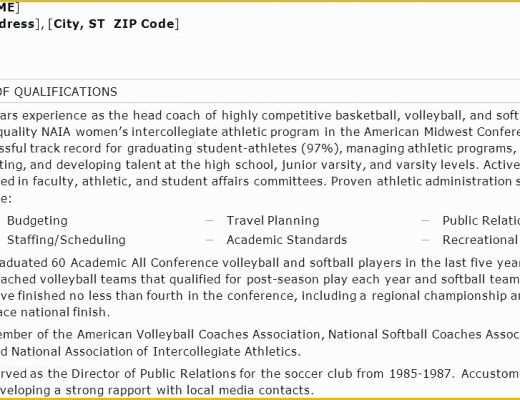
Task: Click the dash bullet before Public Relations
Action: pos(425,221)
